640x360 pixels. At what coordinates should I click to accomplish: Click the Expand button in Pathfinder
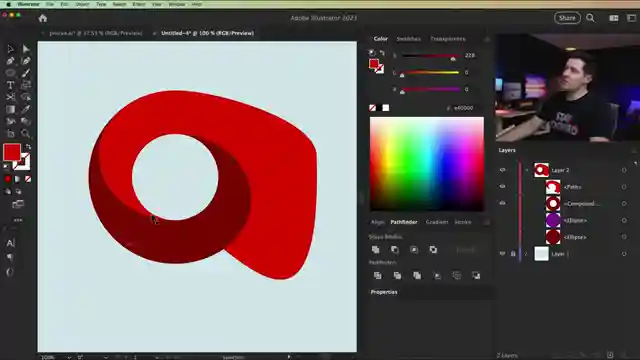click(465, 249)
